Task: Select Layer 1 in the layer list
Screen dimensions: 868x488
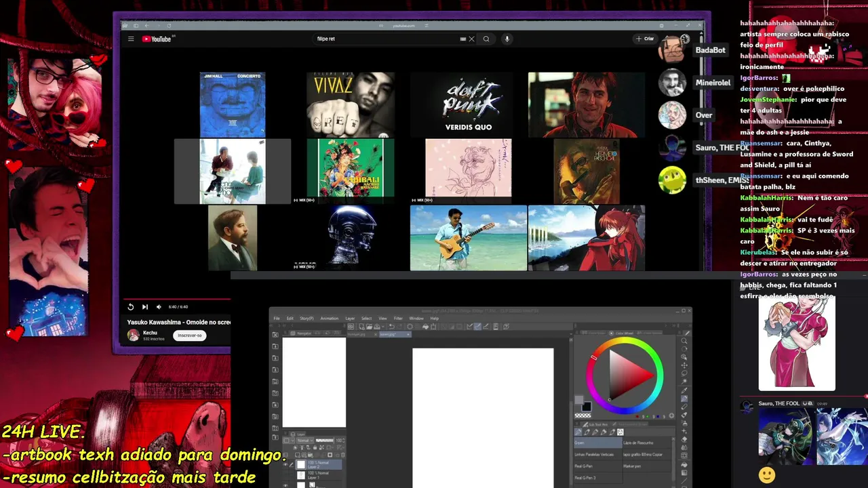Action: pyautogui.click(x=318, y=475)
